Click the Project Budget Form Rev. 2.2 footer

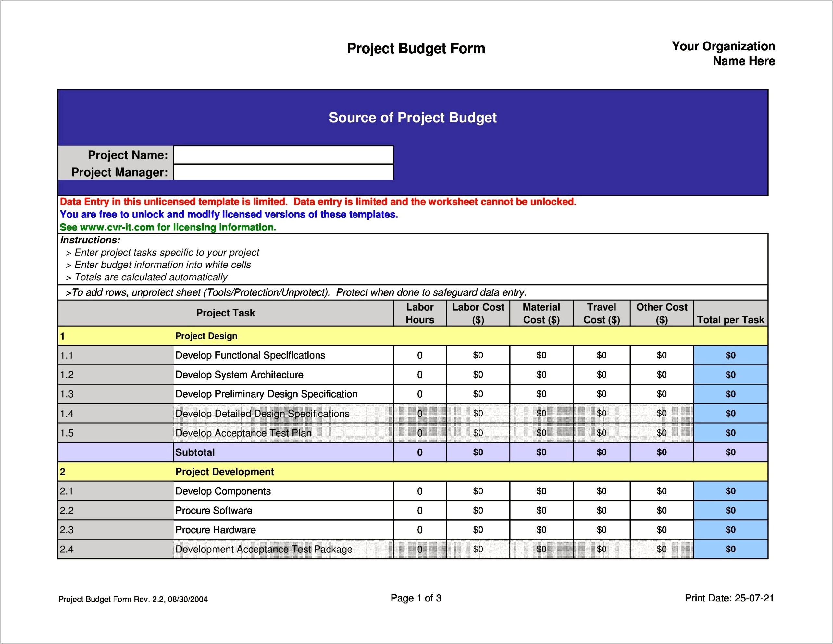(133, 599)
